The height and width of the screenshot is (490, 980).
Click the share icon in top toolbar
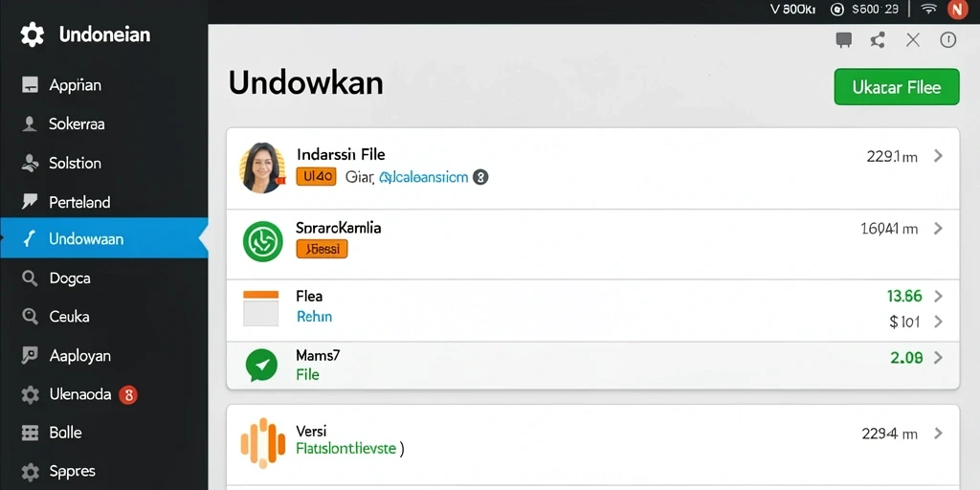click(878, 40)
